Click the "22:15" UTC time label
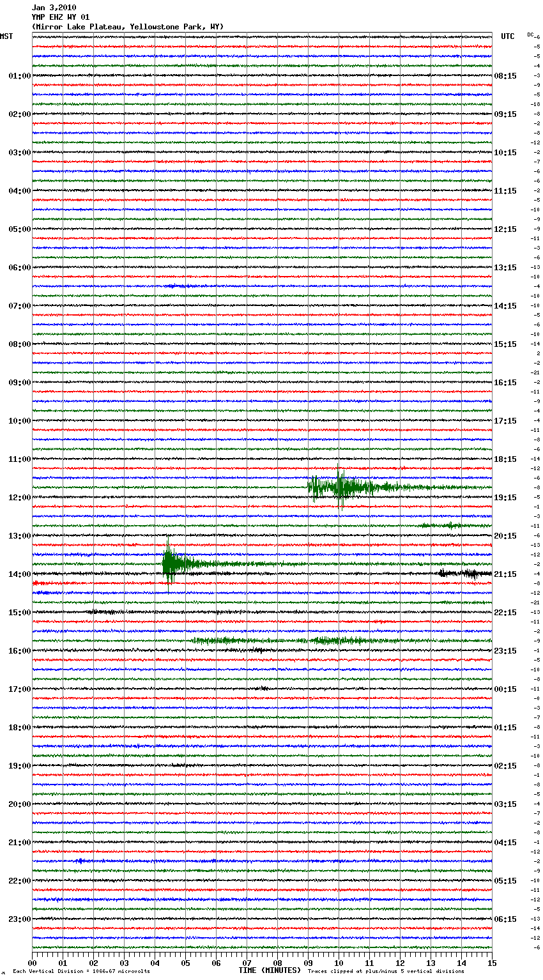 (x=505, y=613)
